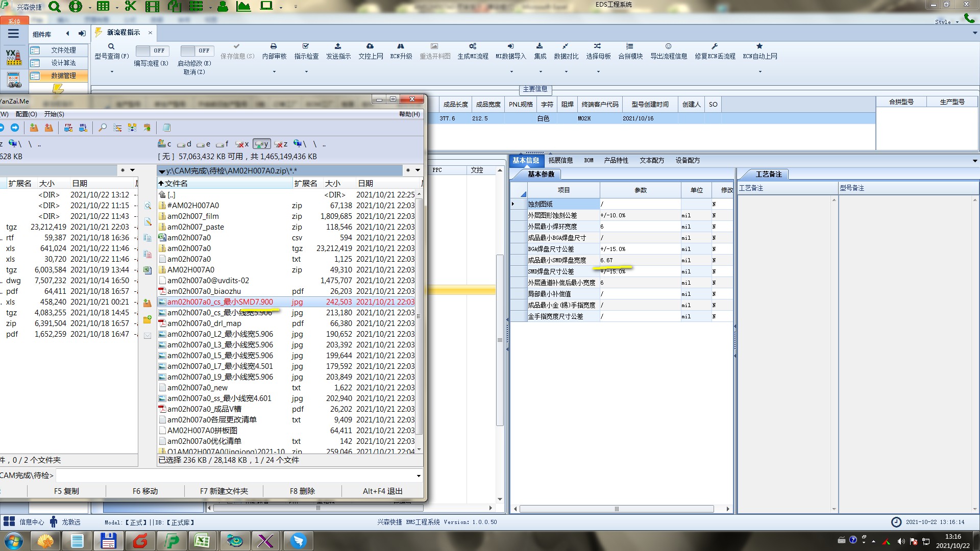Toggle the 编写流程 OFF switch
980x551 pixels.
(x=151, y=51)
